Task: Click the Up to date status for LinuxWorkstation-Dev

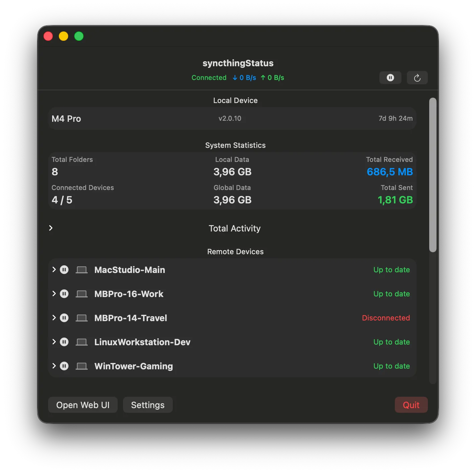Action: (x=392, y=342)
